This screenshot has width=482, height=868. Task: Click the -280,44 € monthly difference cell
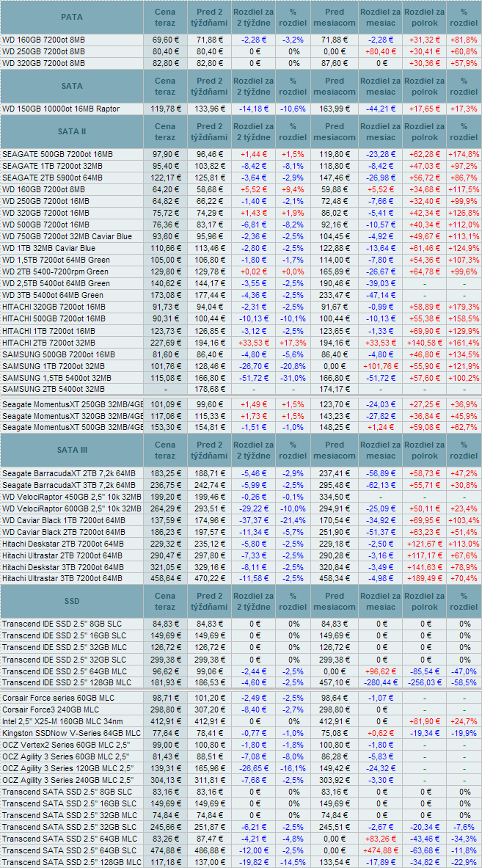click(x=379, y=682)
